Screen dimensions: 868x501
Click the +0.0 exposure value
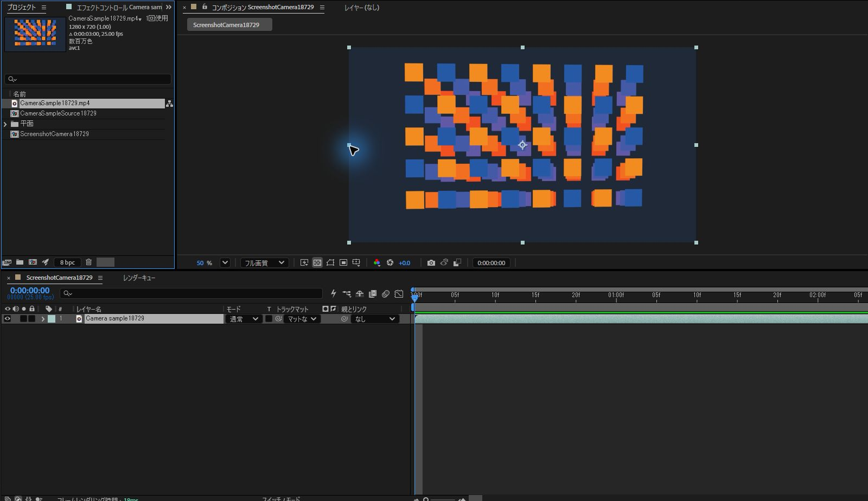pyautogui.click(x=405, y=263)
